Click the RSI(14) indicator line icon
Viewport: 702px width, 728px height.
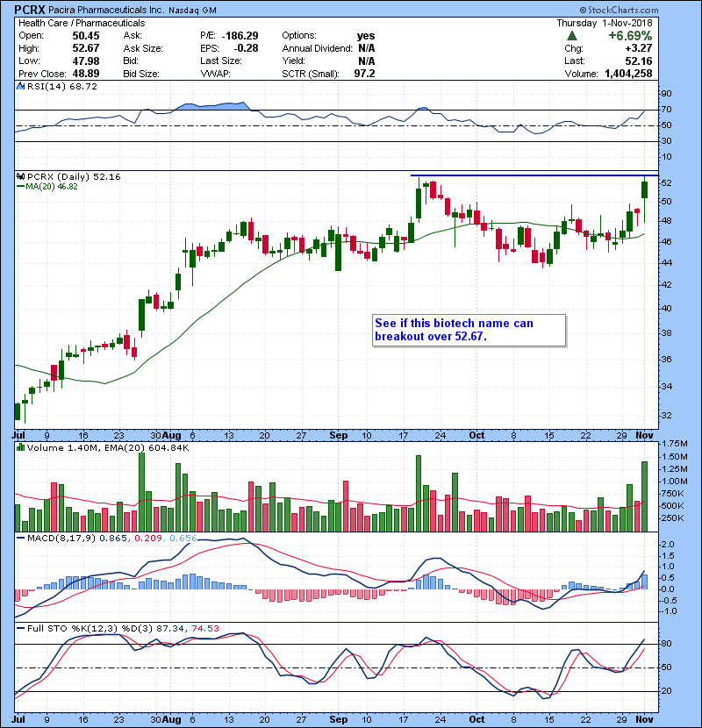coord(20,86)
